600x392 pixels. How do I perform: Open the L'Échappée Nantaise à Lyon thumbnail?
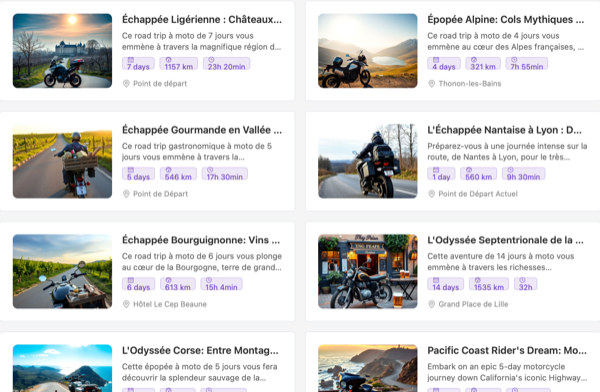coord(368,161)
